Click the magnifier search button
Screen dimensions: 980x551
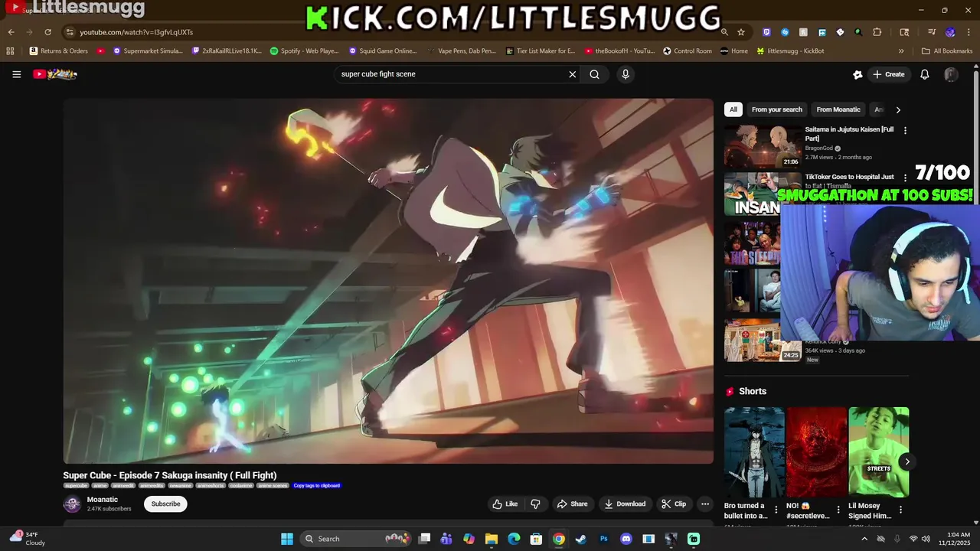tap(594, 74)
